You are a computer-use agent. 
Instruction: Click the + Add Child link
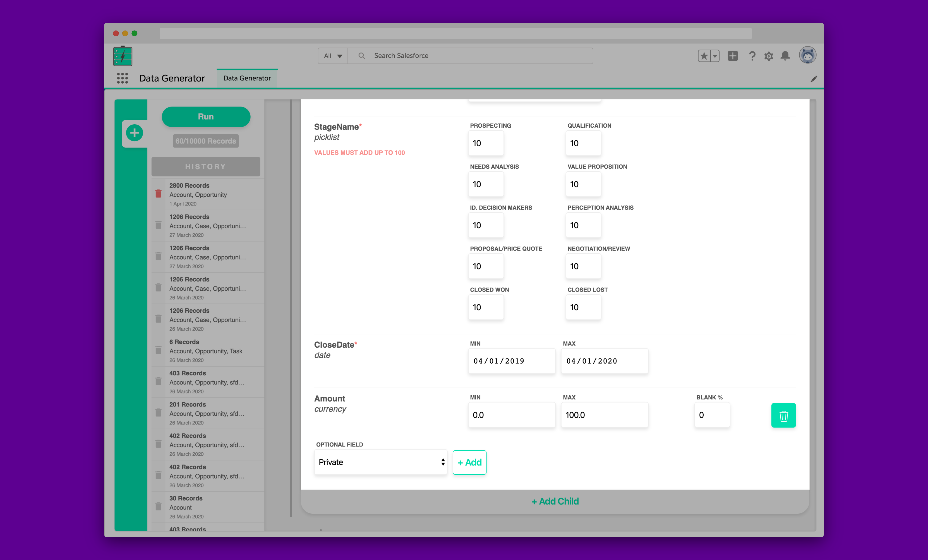[x=555, y=501]
